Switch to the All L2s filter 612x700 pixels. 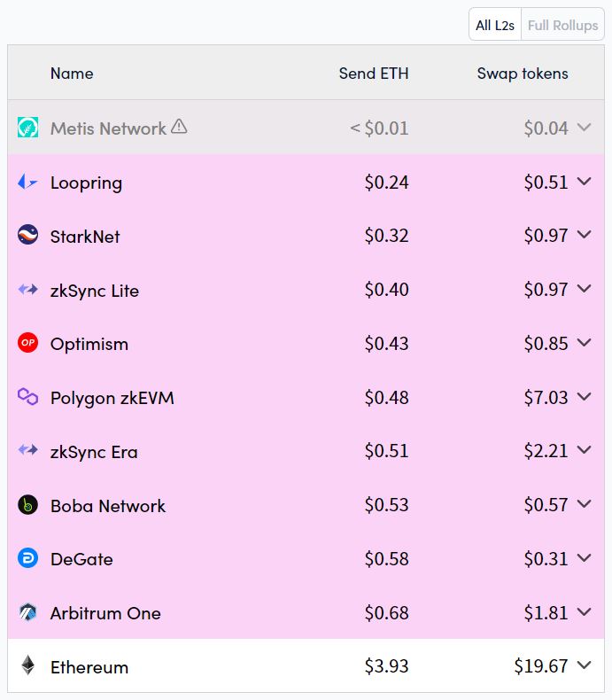coord(495,25)
